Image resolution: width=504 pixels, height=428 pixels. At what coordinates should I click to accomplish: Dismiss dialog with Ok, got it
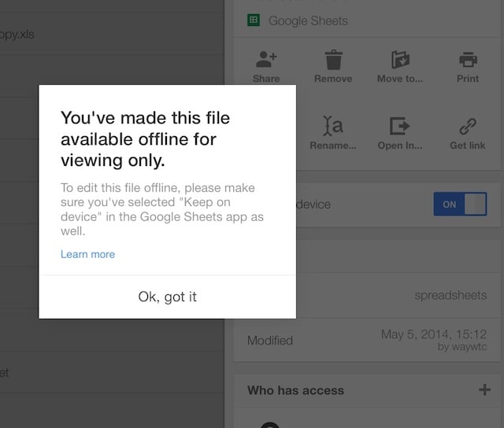[167, 297]
